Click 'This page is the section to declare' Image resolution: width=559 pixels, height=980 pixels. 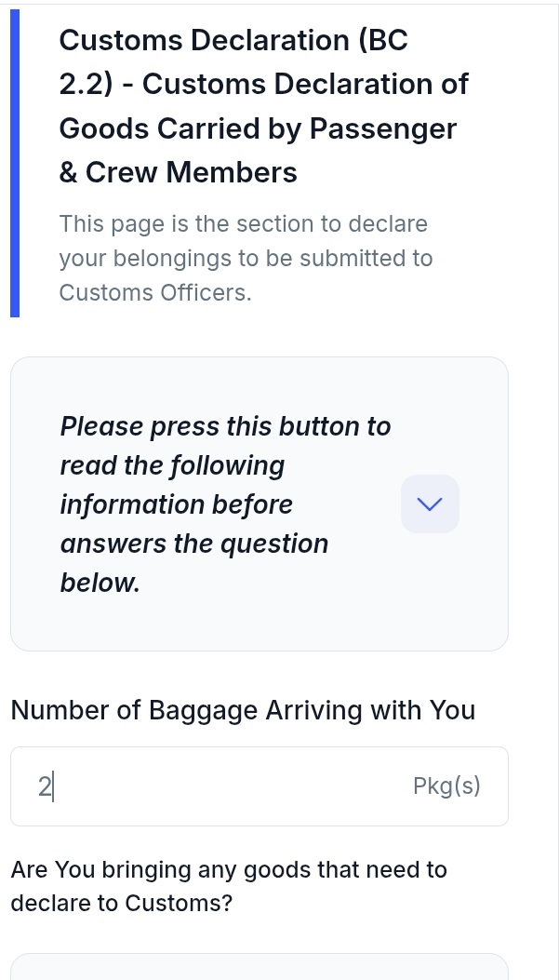click(x=243, y=224)
